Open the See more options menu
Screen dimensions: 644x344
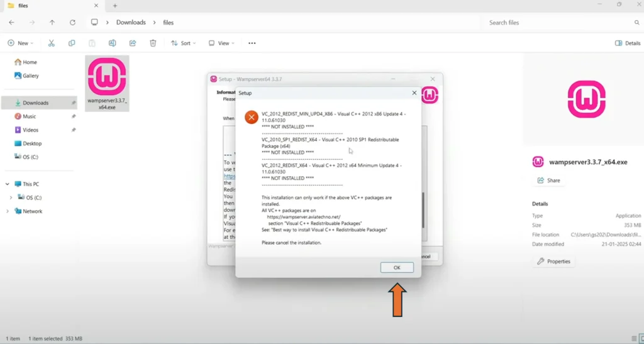pos(252,43)
